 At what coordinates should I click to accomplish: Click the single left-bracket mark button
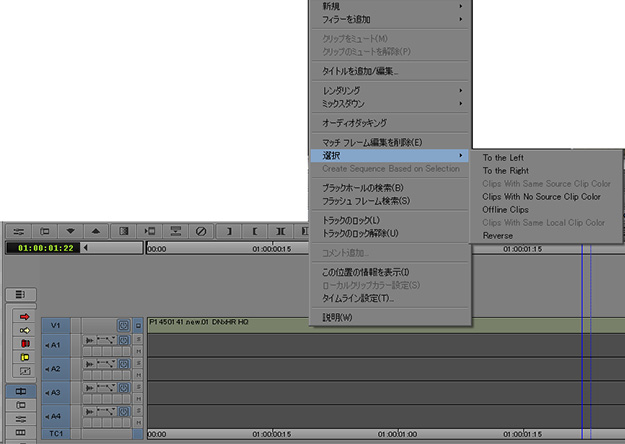[255, 231]
